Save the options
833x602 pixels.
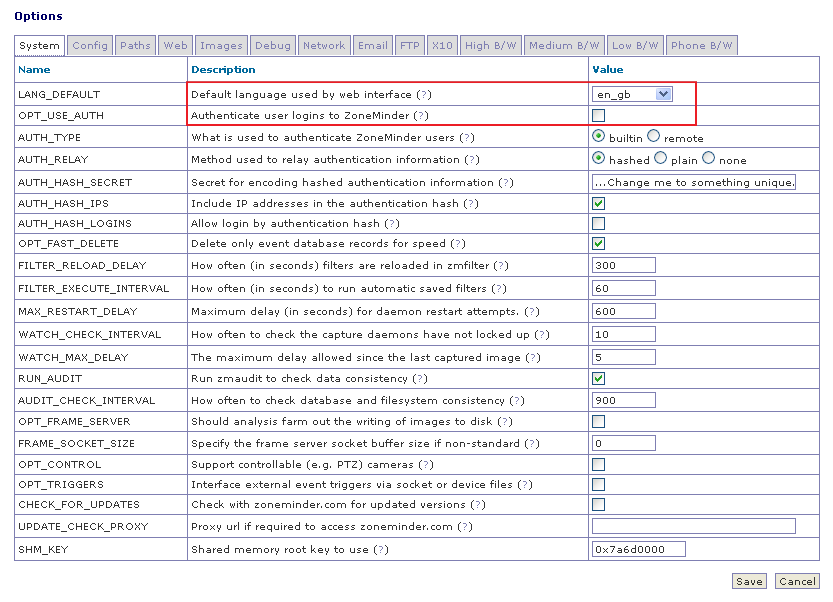click(749, 581)
